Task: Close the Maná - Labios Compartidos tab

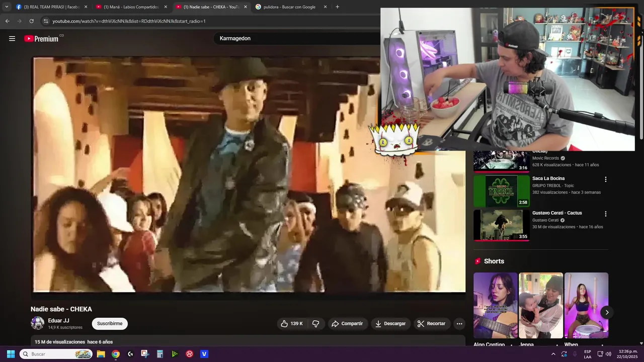Action: point(166,7)
